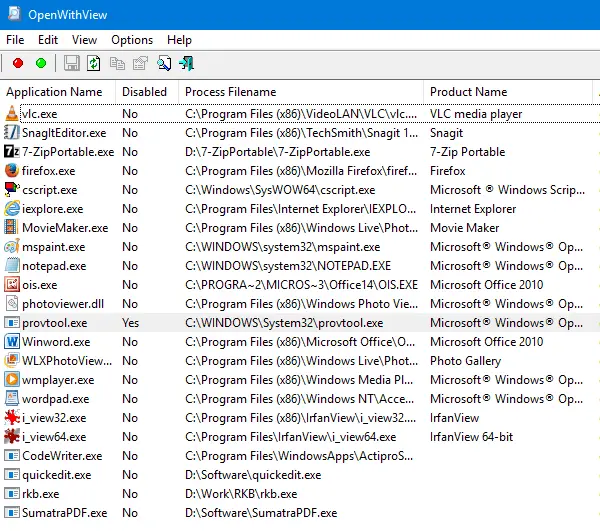The height and width of the screenshot is (531, 600).
Task: Click the Exit toolbar icon
Action: (x=187, y=64)
